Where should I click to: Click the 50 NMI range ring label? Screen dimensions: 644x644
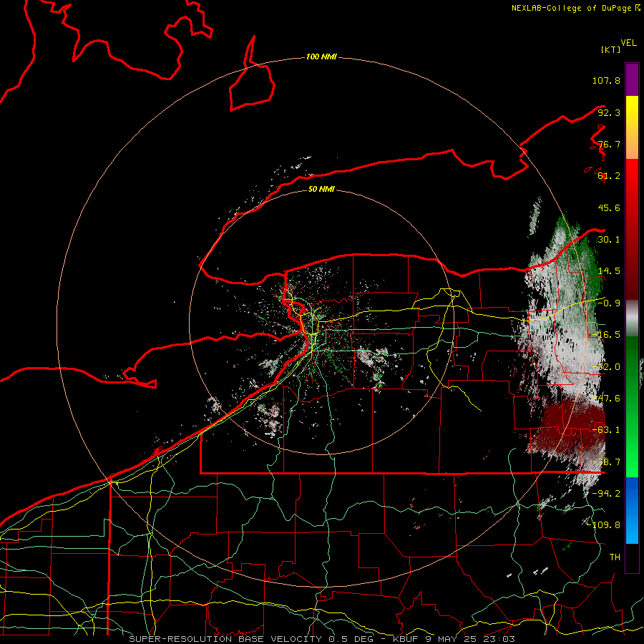[x=321, y=189]
